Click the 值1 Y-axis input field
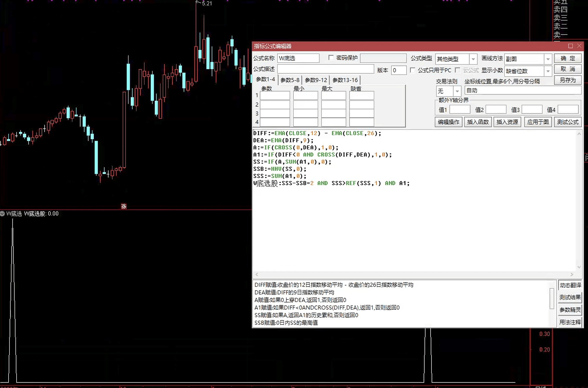This screenshot has height=388, width=588. click(x=460, y=109)
